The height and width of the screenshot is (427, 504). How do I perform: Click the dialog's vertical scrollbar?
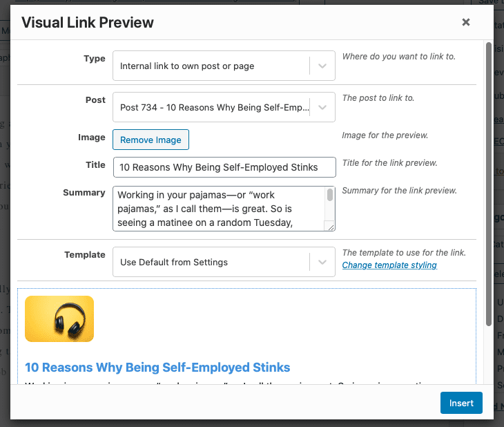coord(489,184)
